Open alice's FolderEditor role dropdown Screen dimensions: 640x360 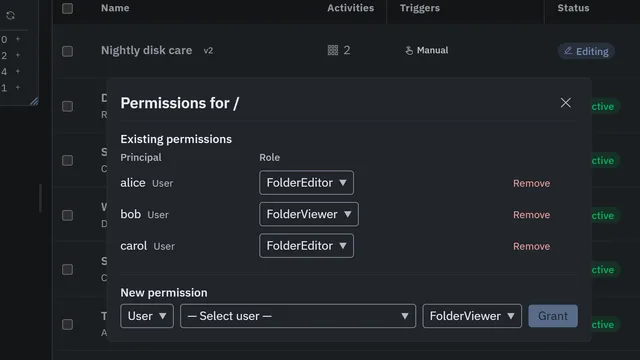coord(306,182)
